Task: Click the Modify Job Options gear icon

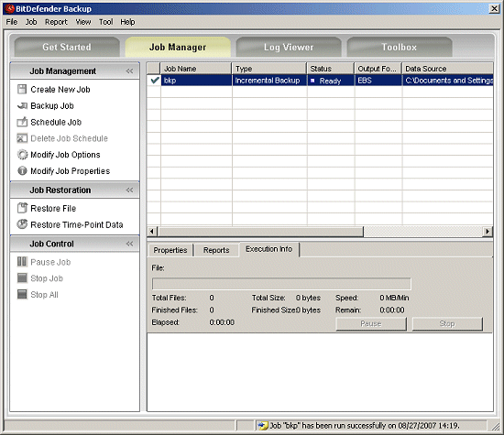Action: pos(22,155)
